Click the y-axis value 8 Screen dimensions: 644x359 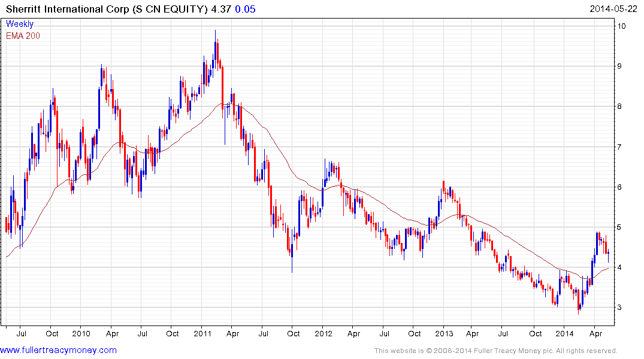pyautogui.click(x=619, y=107)
